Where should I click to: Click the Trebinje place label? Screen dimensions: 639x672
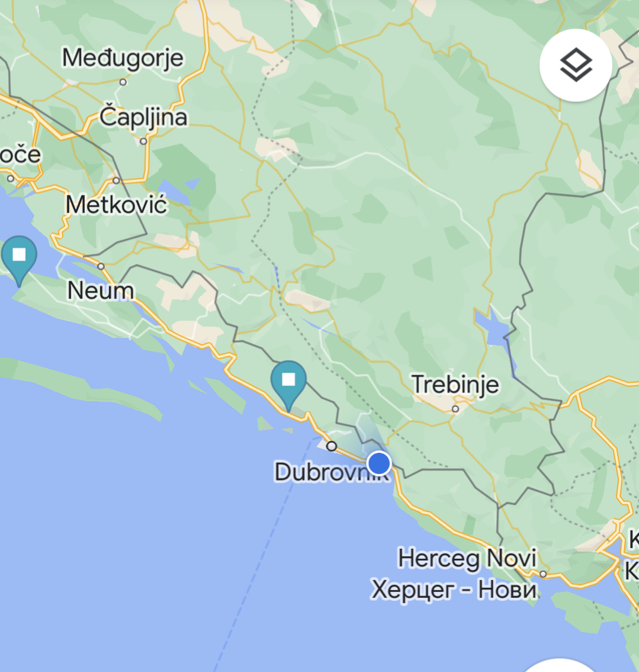pos(455,384)
